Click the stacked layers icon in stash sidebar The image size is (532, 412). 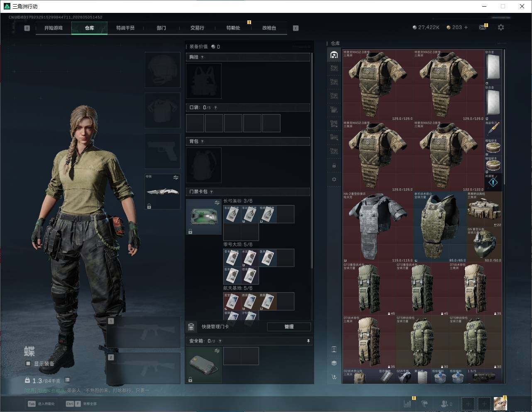334,363
